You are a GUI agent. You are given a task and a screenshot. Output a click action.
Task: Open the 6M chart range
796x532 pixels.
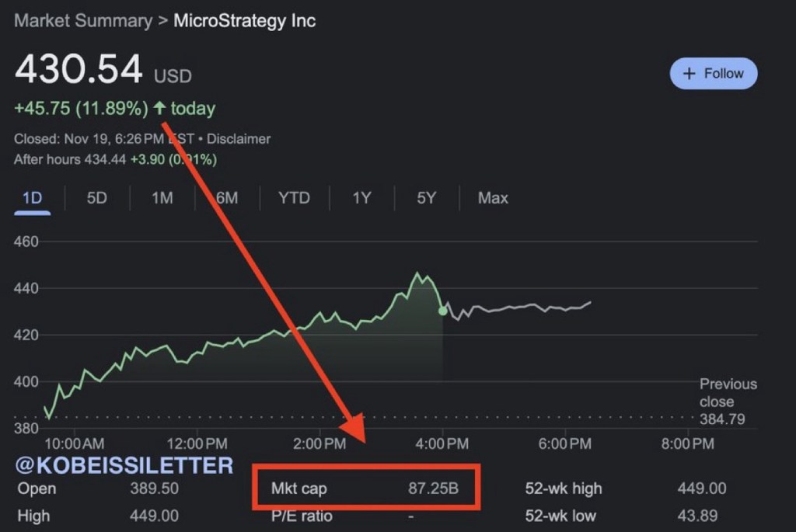tap(227, 198)
